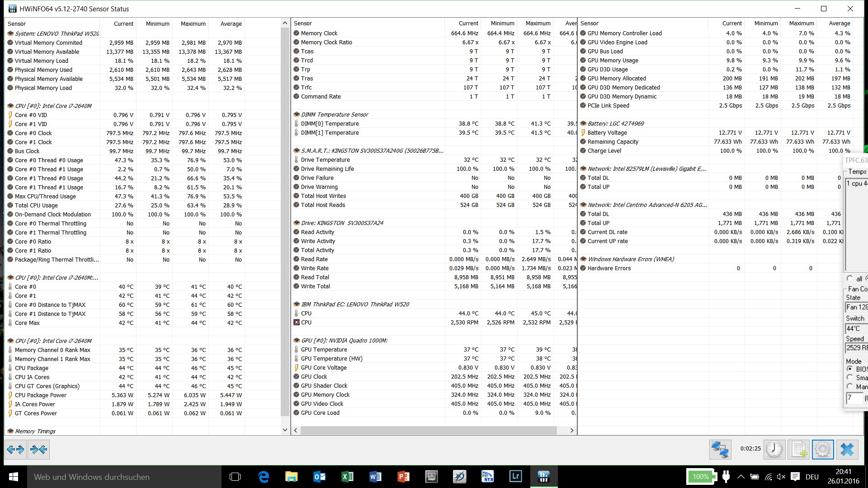Click middle panel scroll-right arrow
The image size is (868, 488).
click(x=572, y=431)
